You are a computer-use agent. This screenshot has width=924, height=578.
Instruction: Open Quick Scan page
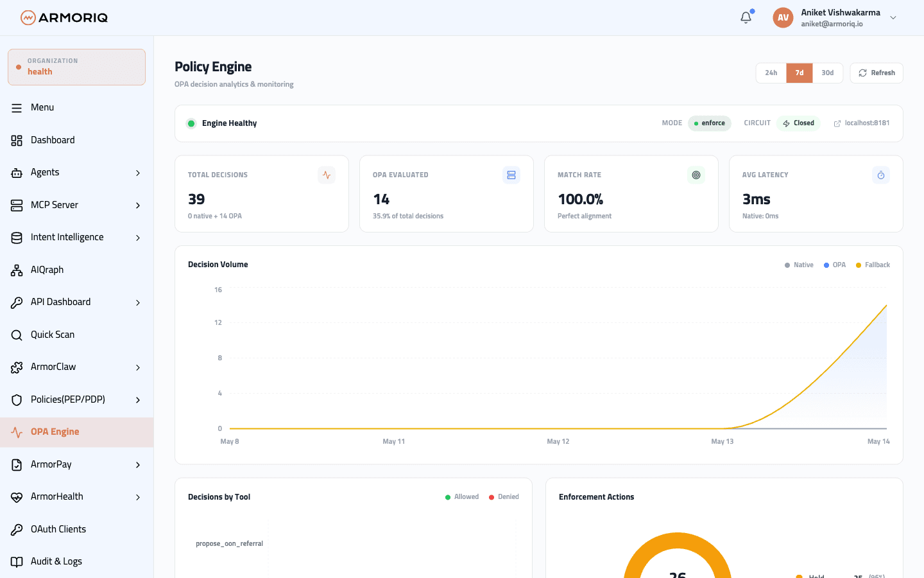point(76,335)
